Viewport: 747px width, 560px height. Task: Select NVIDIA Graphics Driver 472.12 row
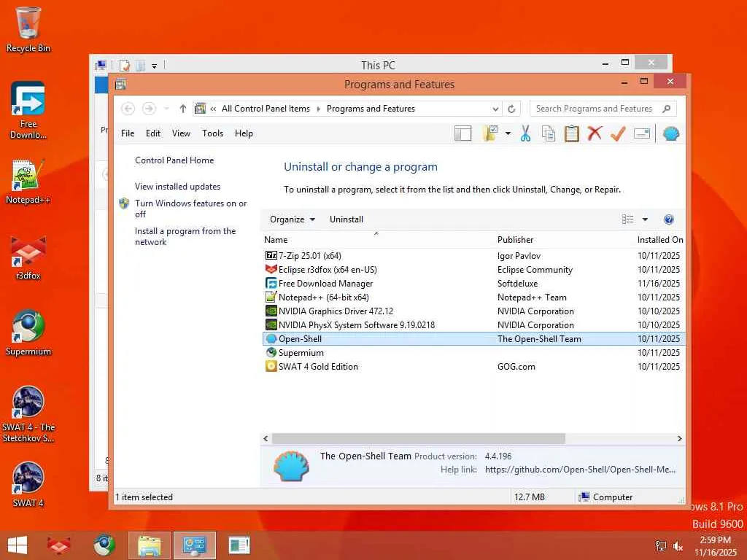tap(473, 311)
